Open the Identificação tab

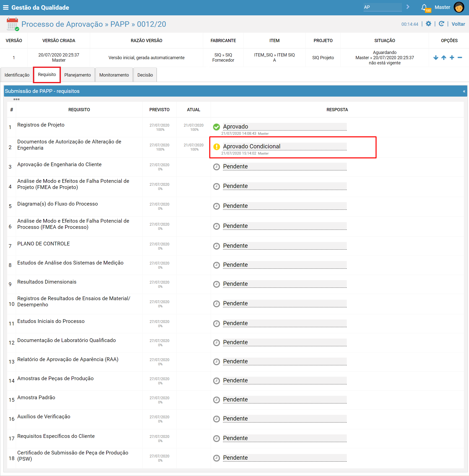click(17, 75)
